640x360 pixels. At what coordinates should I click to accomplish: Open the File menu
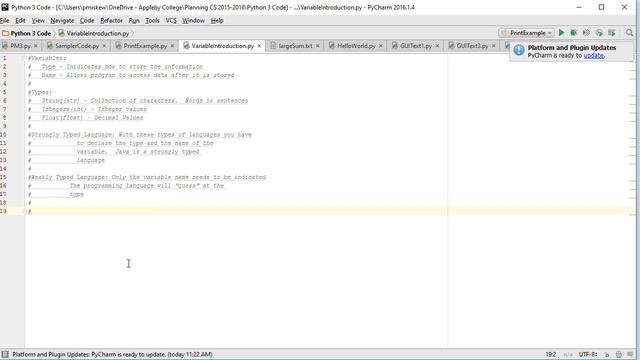[4, 20]
